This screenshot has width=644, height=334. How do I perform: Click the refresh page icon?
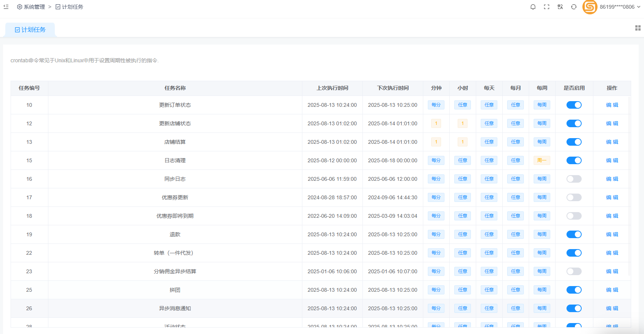574,7
